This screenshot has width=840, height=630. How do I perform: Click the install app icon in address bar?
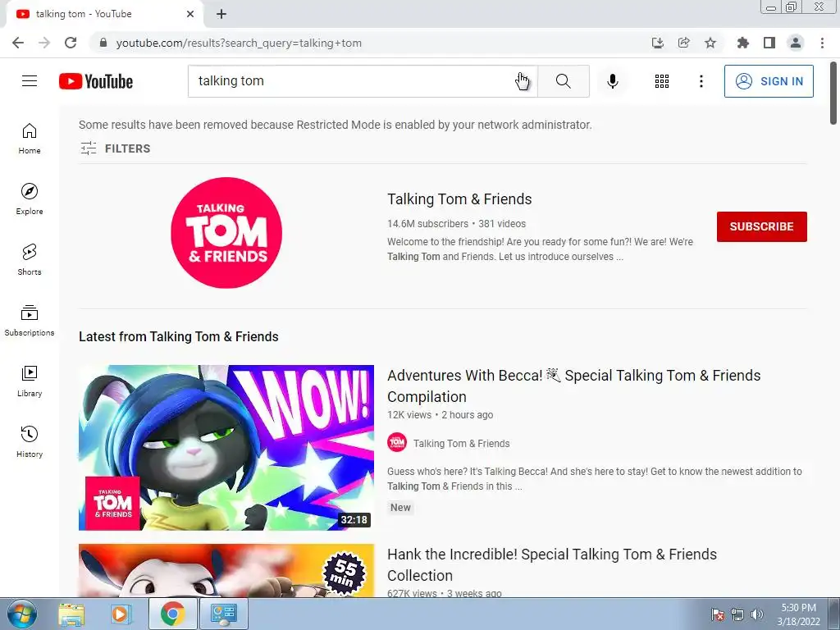click(x=657, y=43)
